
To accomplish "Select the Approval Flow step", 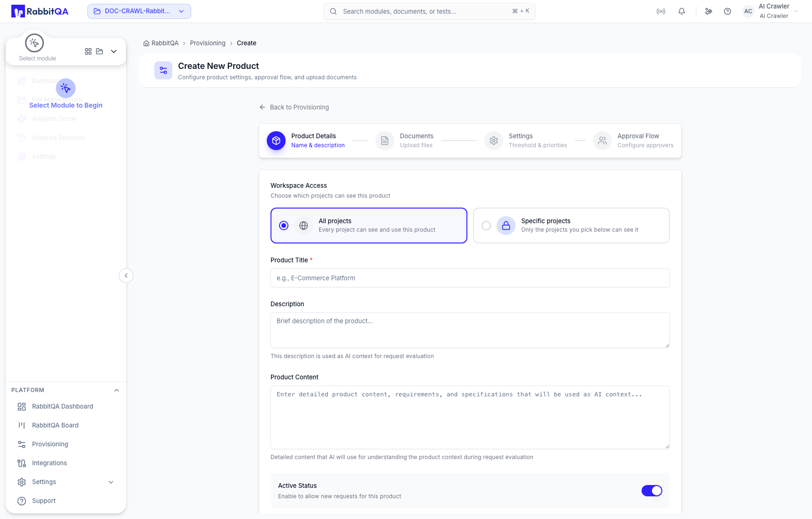I will tap(634, 141).
